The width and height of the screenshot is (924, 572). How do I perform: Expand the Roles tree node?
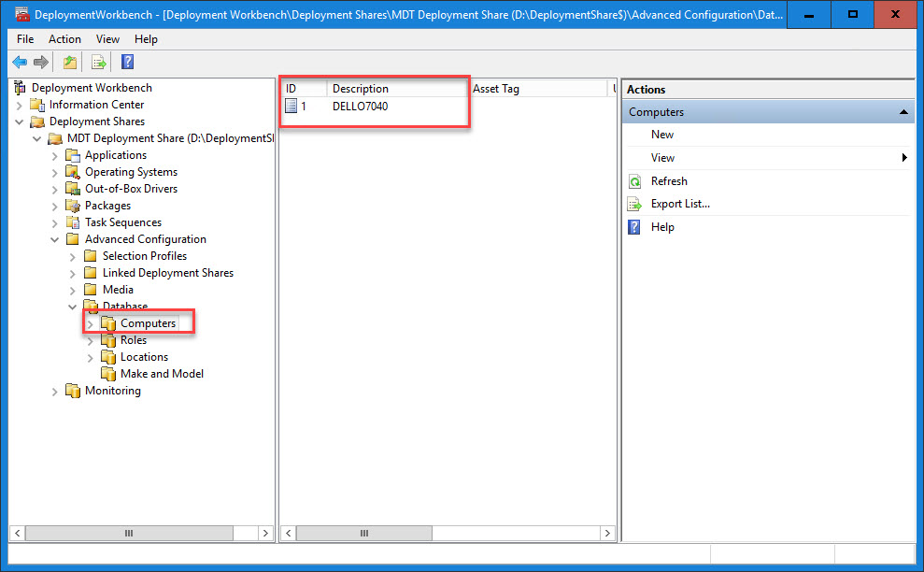pos(91,340)
